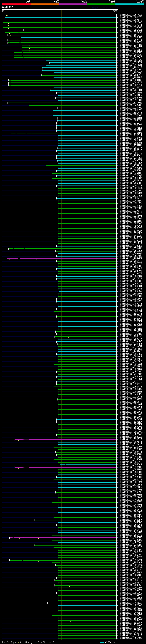This screenshot has width=146, height=644.
Task: Select hit UniRef100_A9BLC4
Action: pos(131,562)
